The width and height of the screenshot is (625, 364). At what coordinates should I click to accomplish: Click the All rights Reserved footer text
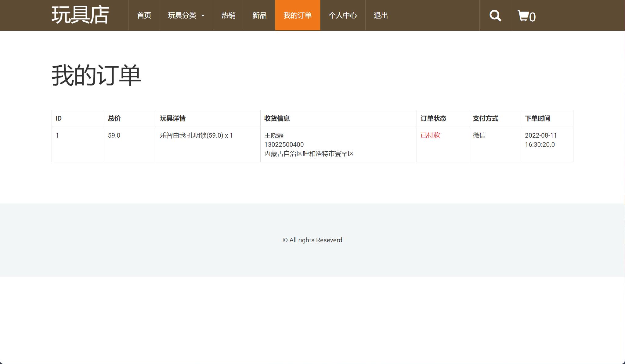coord(312,240)
